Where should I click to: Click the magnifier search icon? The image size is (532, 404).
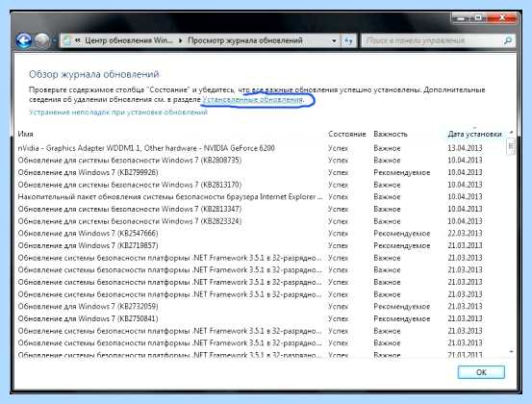click(508, 41)
